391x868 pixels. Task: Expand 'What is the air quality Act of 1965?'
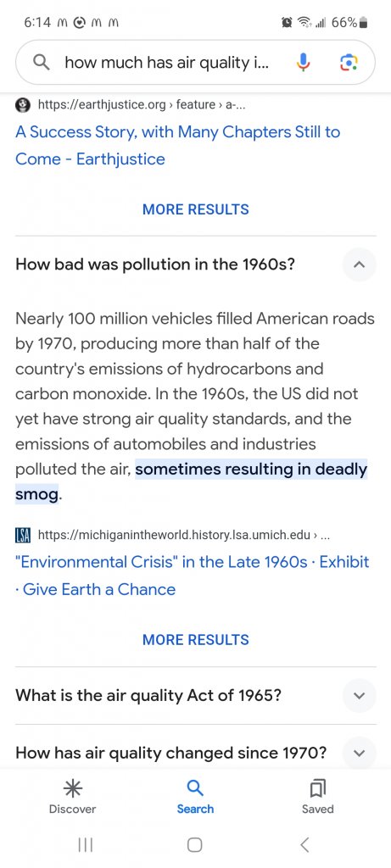click(x=359, y=695)
